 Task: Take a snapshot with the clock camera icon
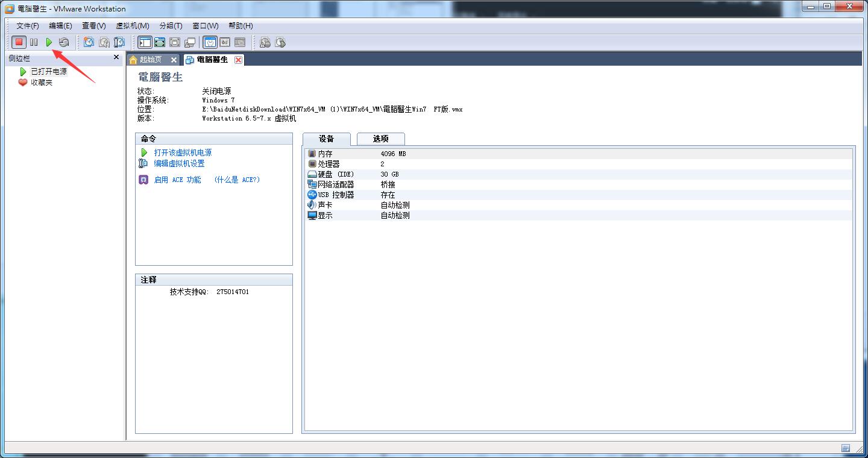[x=89, y=42]
